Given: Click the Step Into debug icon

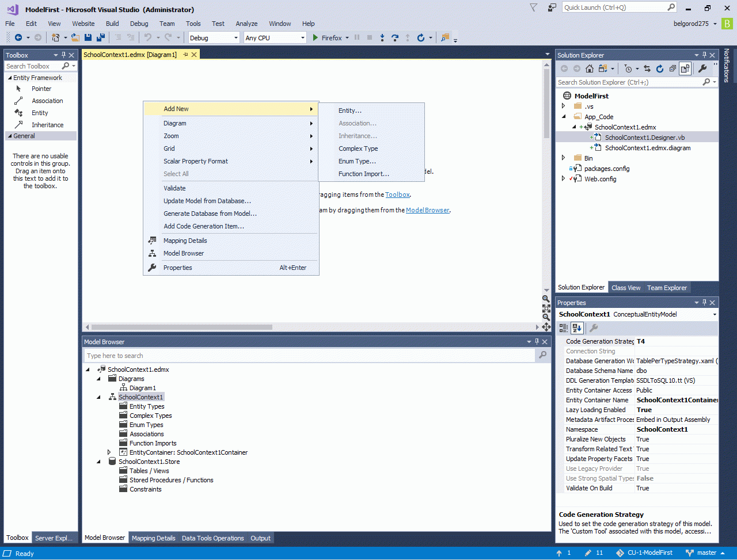Looking at the screenshot, I should point(382,37).
